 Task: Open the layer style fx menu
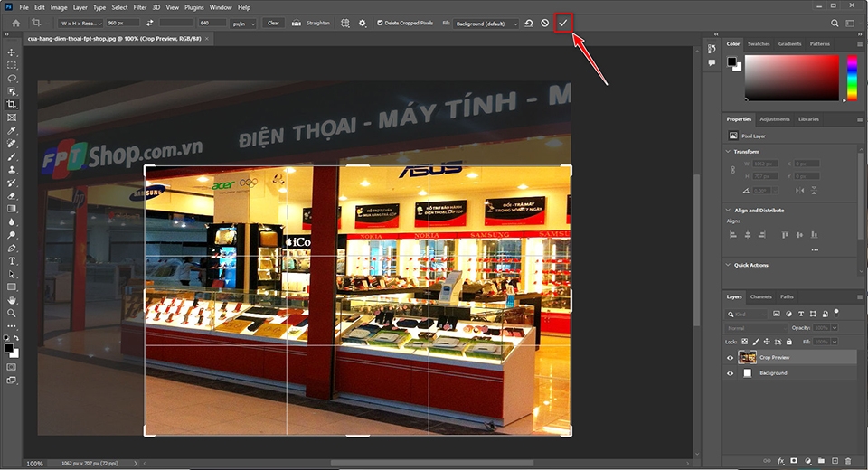tap(780, 461)
